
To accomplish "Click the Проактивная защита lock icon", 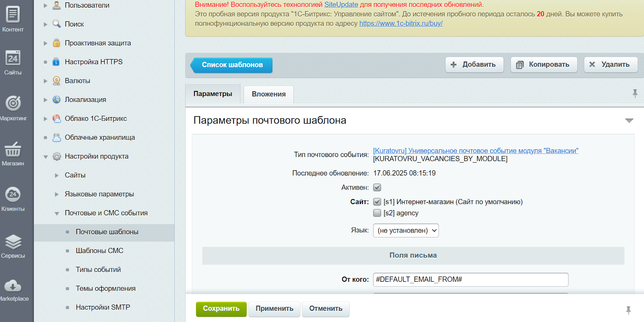I will click(x=57, y=43).
